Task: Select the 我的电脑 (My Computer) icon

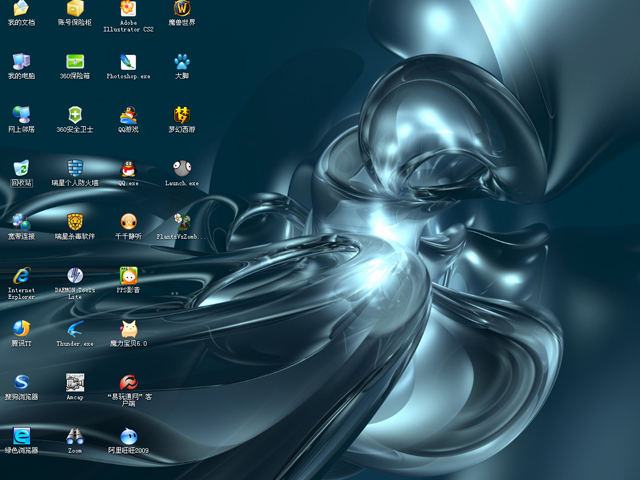Action: [x=21, y=61]
